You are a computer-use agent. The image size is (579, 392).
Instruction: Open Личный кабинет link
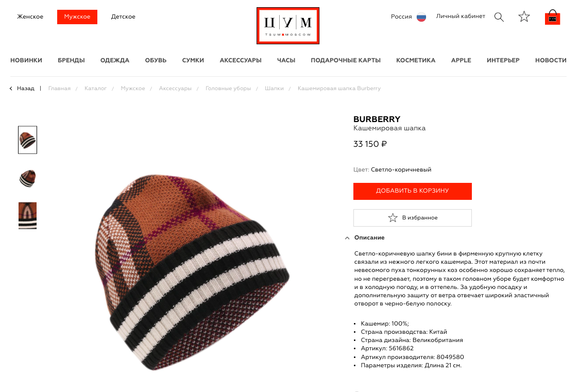coord(461,16)
